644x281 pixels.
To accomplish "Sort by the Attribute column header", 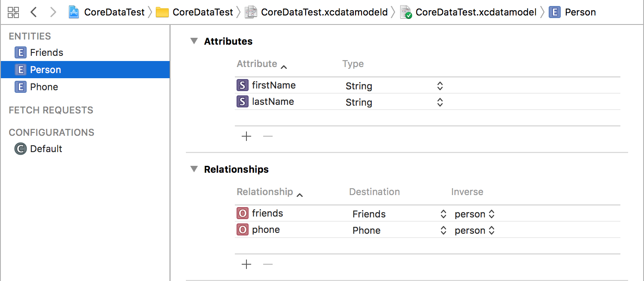I will point(257,64).
